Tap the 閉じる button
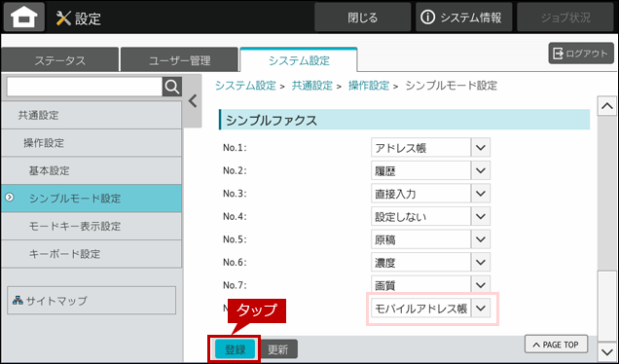Viewport: 619px width, 364px height. tap(362, 18)
